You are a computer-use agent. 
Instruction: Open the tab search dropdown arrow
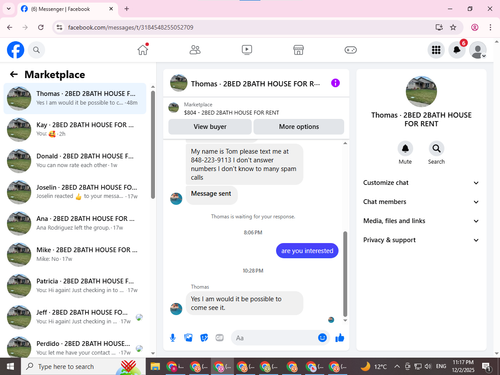[9, 9]
